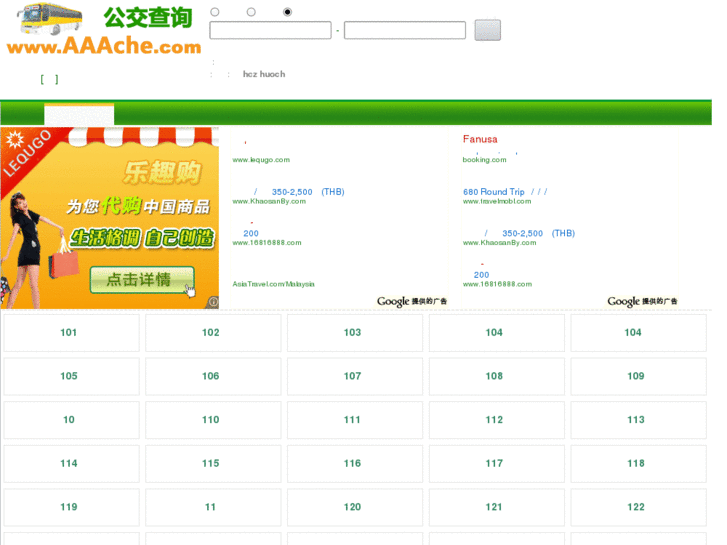The height and width of the screenshot is (545, 727).
Task: Focus the search field before the dash
Action: (270, 30)
